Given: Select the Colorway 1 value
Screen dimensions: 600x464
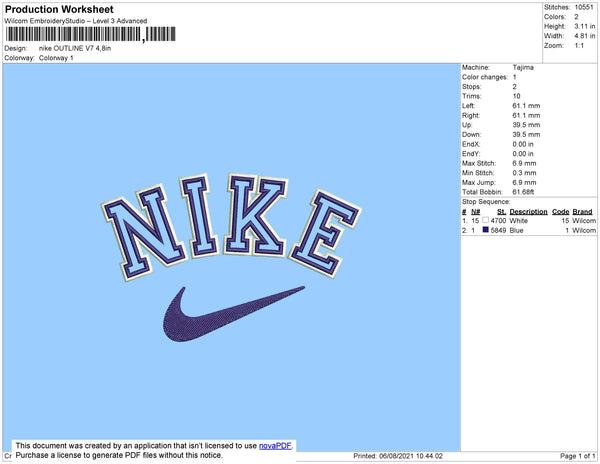Looking at the screenshot, I should tap(56, 58).
